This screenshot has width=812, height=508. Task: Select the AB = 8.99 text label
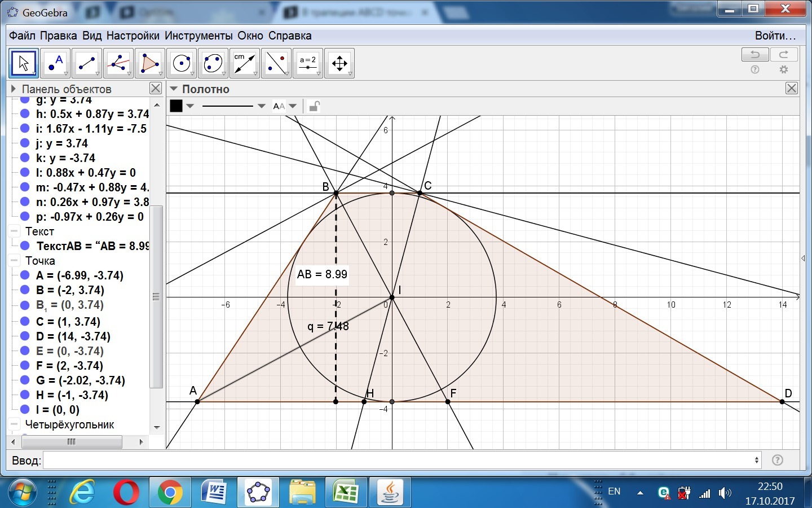[x=322, y=274]
